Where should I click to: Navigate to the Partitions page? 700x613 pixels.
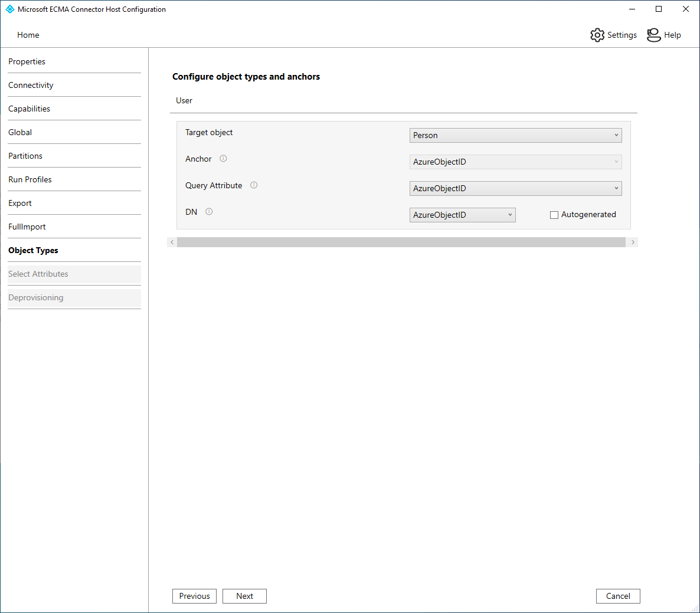pos(74,156)
